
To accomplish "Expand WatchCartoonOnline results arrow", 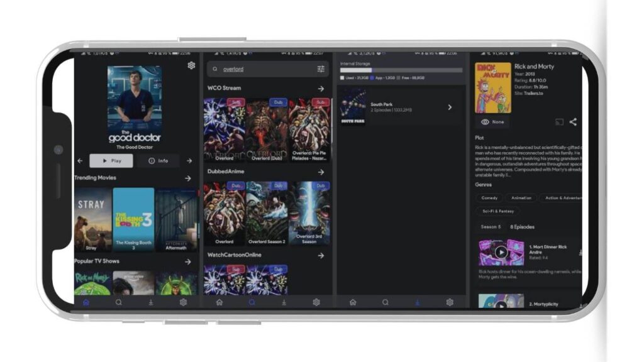I will tap(321, 256).
